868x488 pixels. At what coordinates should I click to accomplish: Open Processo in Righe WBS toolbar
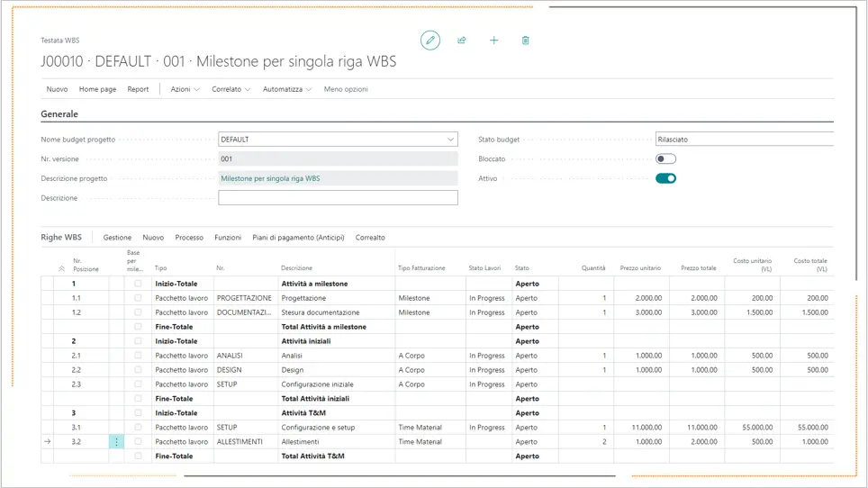[189, 238]
